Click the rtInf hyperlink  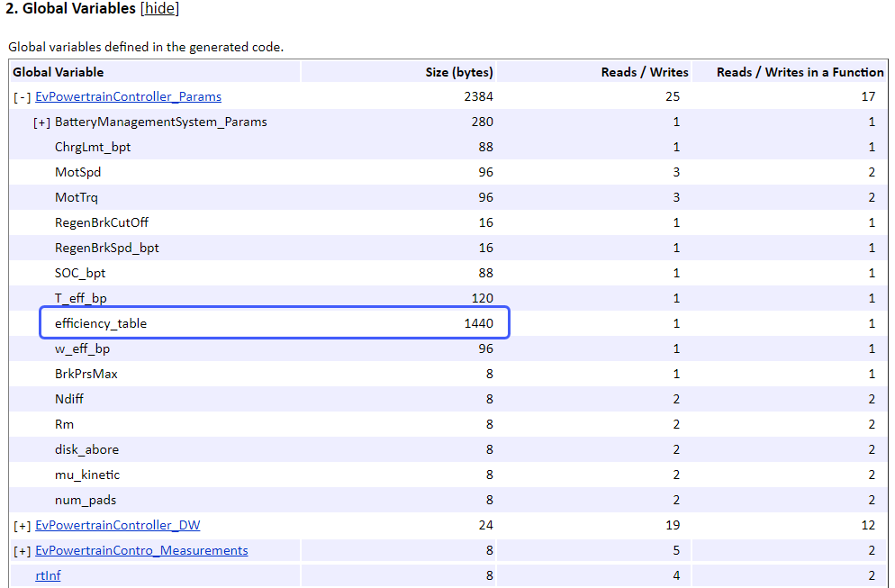coord(48,574)
